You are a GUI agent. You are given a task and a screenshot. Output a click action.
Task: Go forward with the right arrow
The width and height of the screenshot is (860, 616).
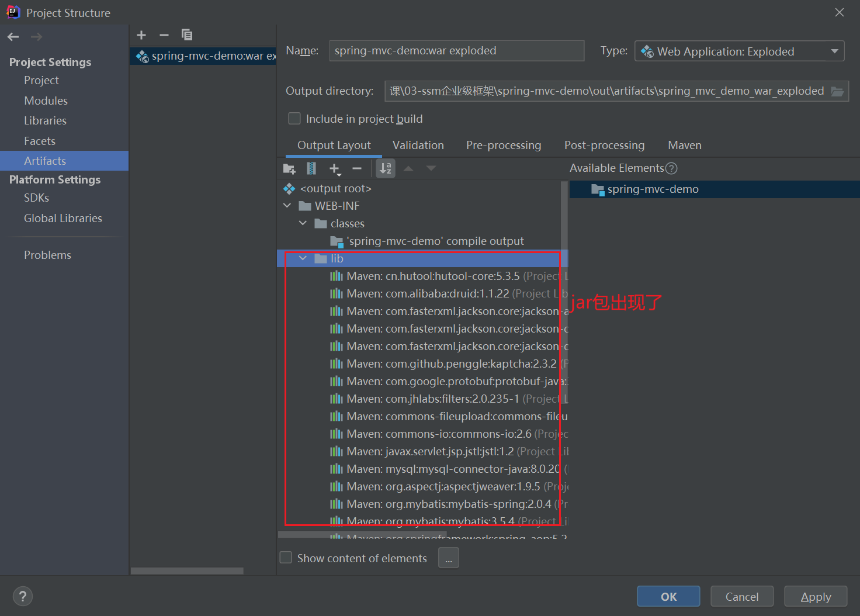[x=36, y=37]
